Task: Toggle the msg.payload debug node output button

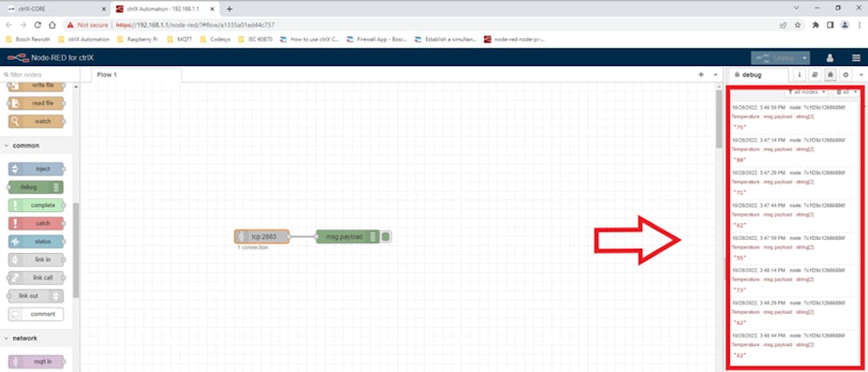Action: [x=386, y=236]
